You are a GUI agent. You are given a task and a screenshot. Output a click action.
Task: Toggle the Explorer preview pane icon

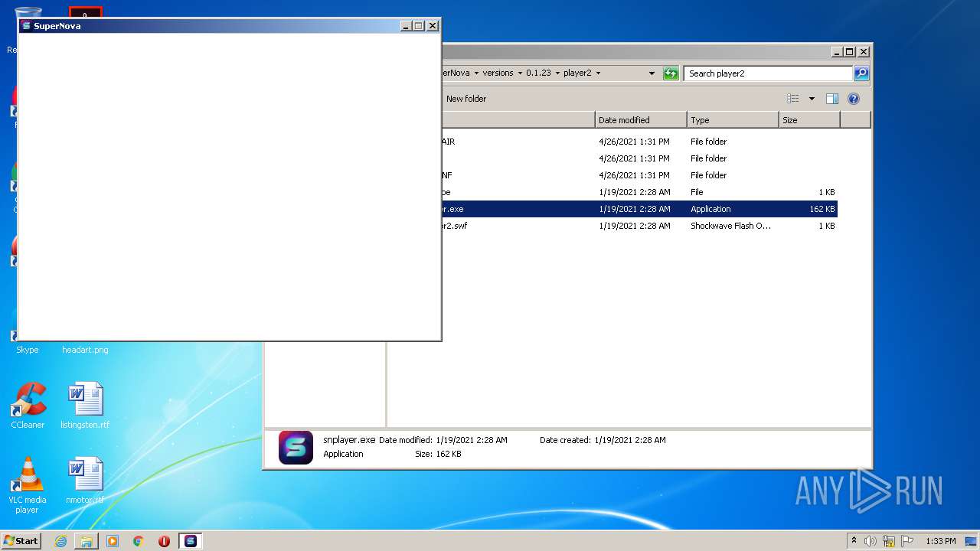click(832, 99)
